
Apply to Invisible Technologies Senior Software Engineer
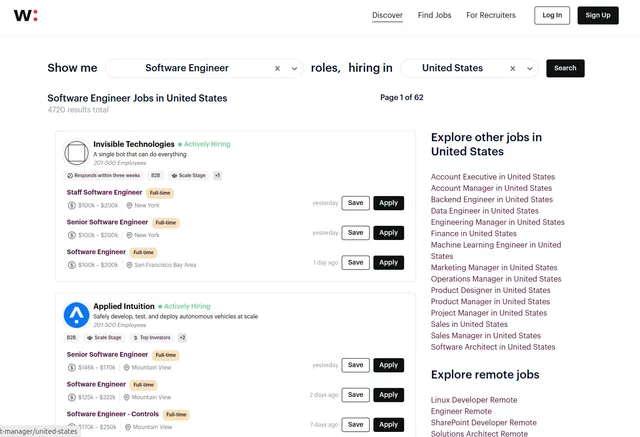(x=389, y=233)
